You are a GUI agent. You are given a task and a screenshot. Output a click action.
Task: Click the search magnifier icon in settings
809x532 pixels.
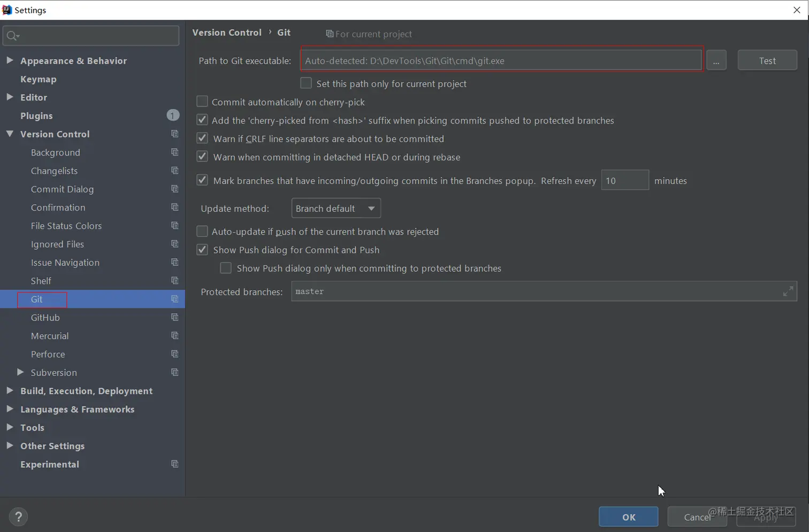click(12, 36)
